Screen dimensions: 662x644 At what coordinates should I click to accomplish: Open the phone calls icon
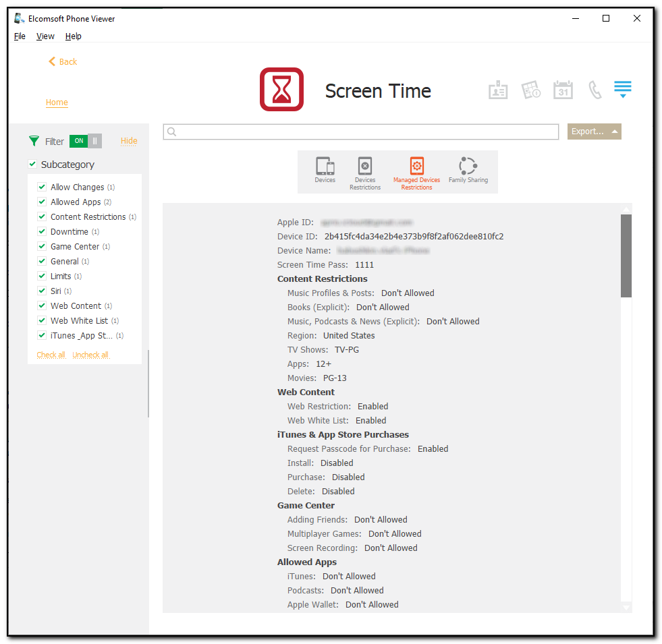(595, 89)
